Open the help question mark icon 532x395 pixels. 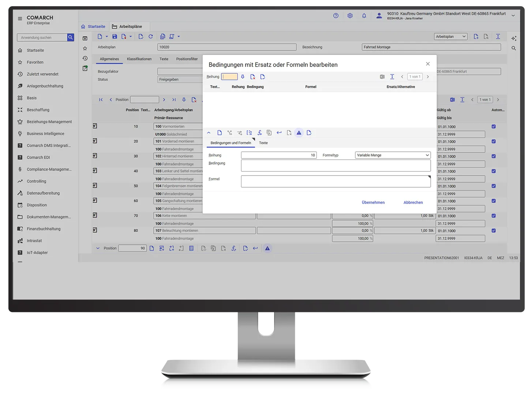[x=336, y=16]
